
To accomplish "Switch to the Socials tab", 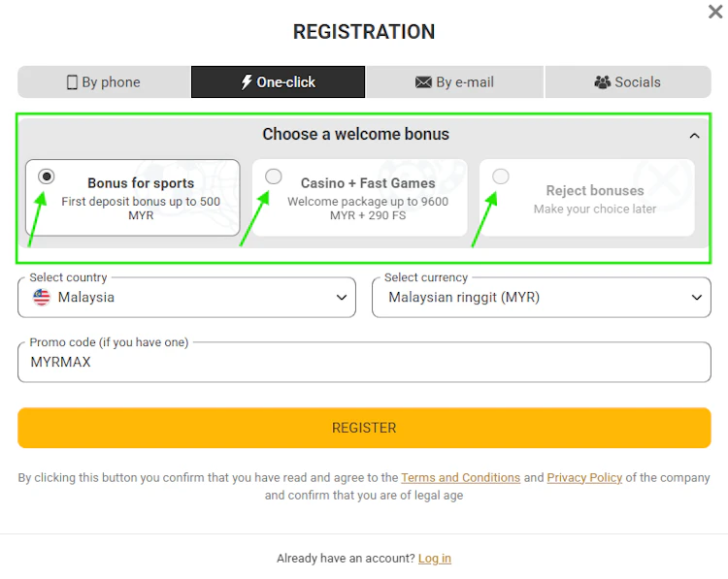I will click(628, 82).
